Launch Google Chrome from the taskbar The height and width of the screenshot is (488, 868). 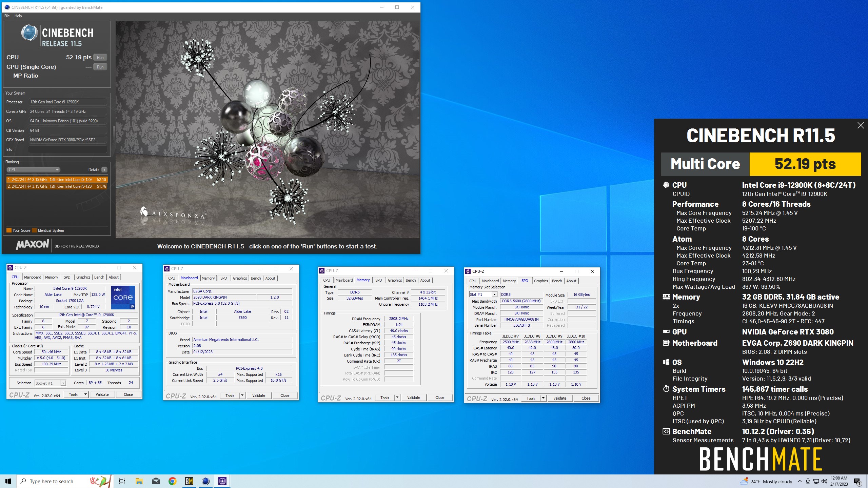click(x=173, y=481)
